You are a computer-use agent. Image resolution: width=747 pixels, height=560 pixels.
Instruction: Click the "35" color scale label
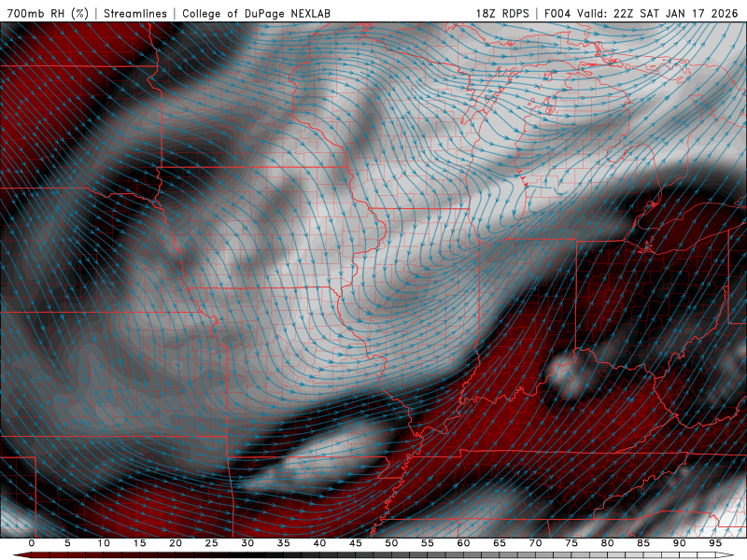284,543
